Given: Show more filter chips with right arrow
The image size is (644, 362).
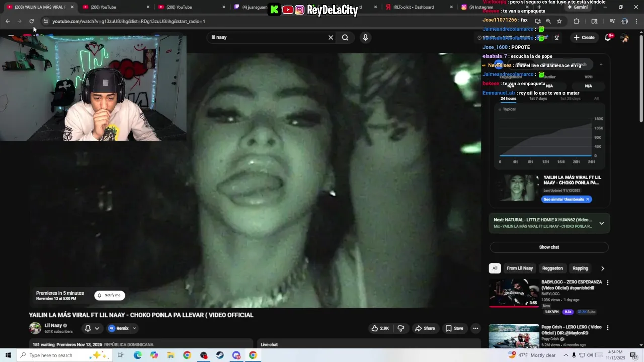Looking at the screenshot, I should tap(602, 268).
